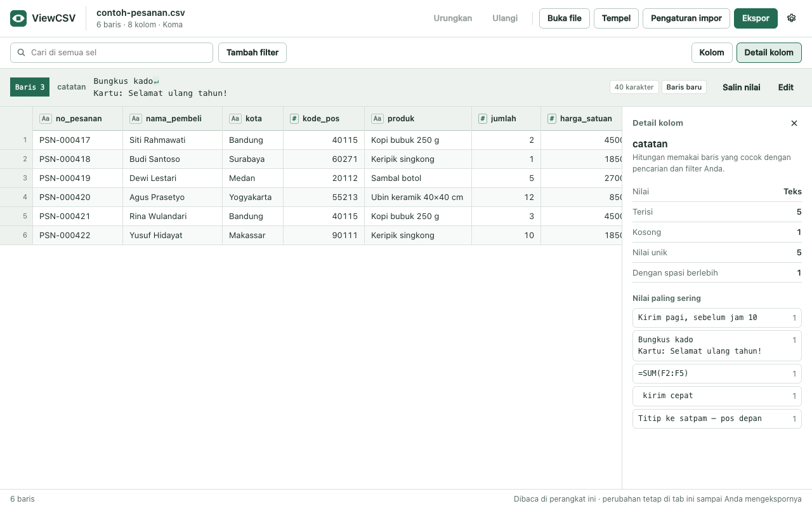
Task: Click Urungkan to undo
Action: click(x=453, y=18)
